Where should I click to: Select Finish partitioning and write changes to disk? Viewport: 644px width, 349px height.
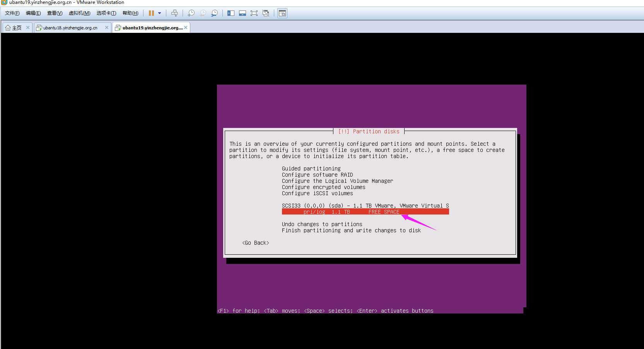tap(351, 230)
